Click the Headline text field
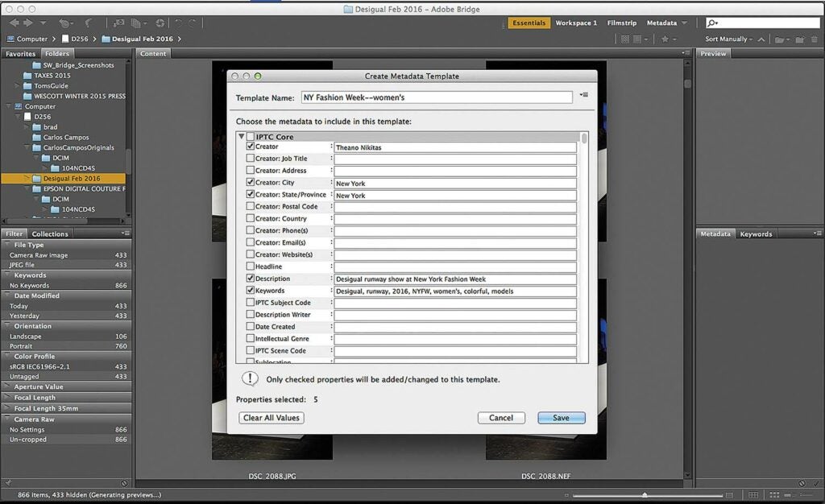Screen dimensions: 825x504 pyautogui.click(x=455, y=267)
